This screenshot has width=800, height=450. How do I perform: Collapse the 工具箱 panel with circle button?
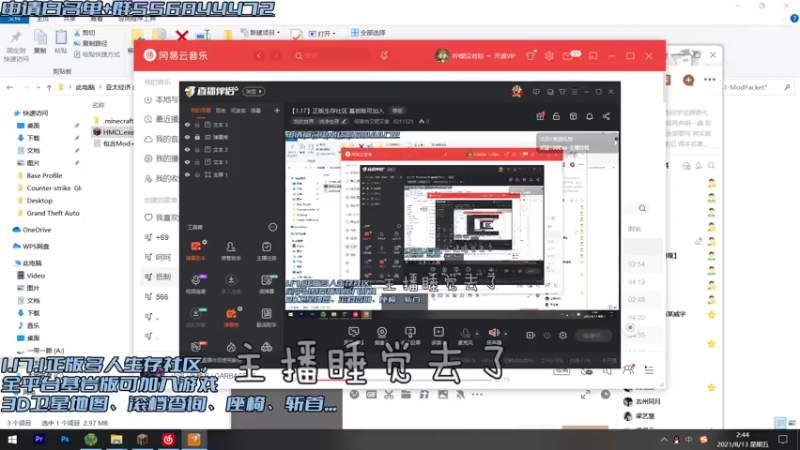tap(273, 227)
